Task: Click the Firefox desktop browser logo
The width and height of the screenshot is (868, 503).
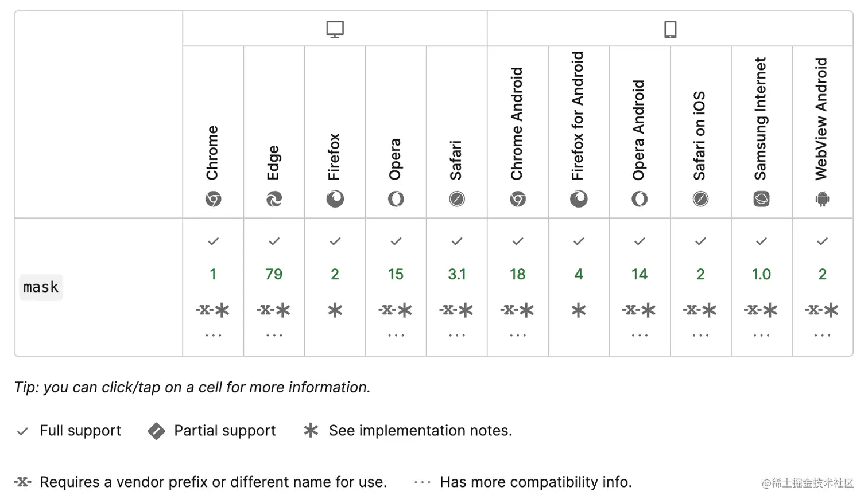Action: click(335, 199)
